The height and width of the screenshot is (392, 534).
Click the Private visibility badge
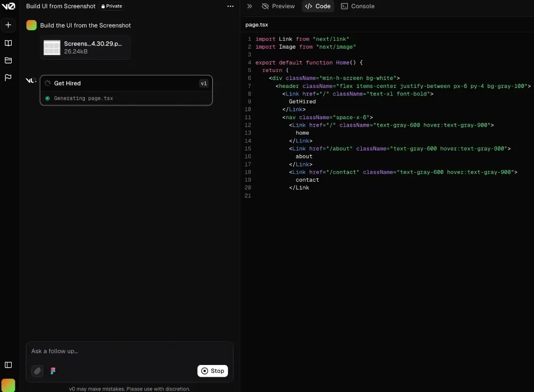click(x=111, y=6)
